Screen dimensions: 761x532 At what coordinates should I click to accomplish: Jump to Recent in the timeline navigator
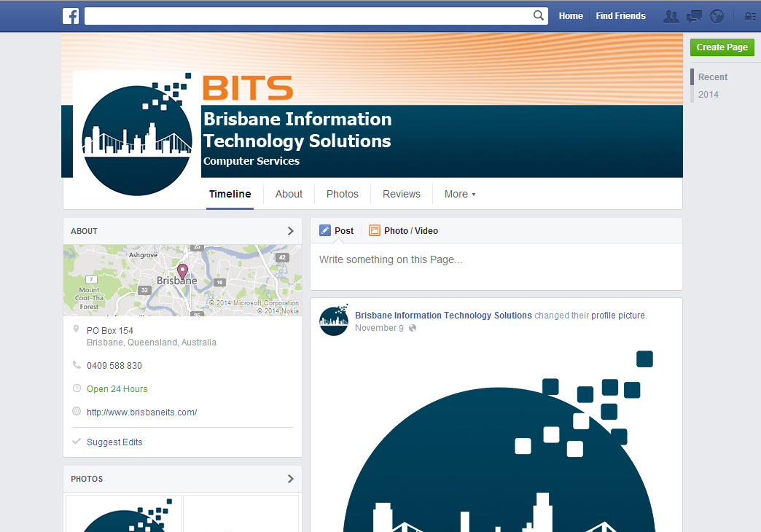712,77
